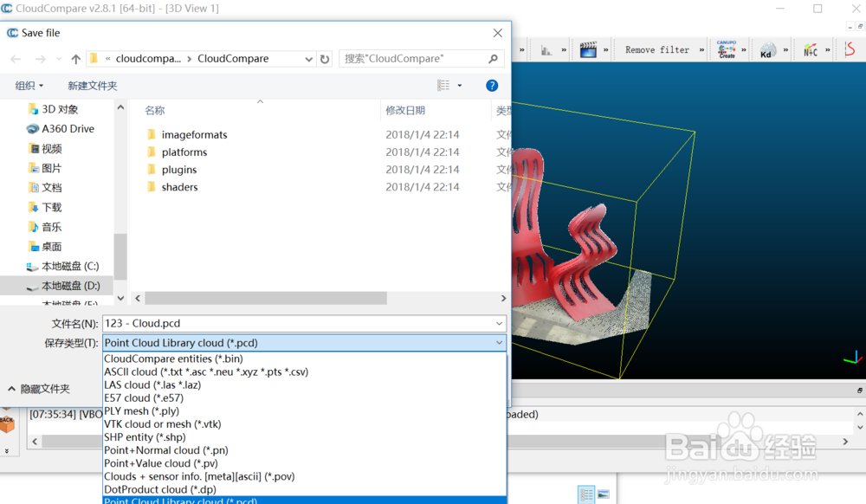
Task: Change the file view layout icon
Action: click(x=443, y=85)
